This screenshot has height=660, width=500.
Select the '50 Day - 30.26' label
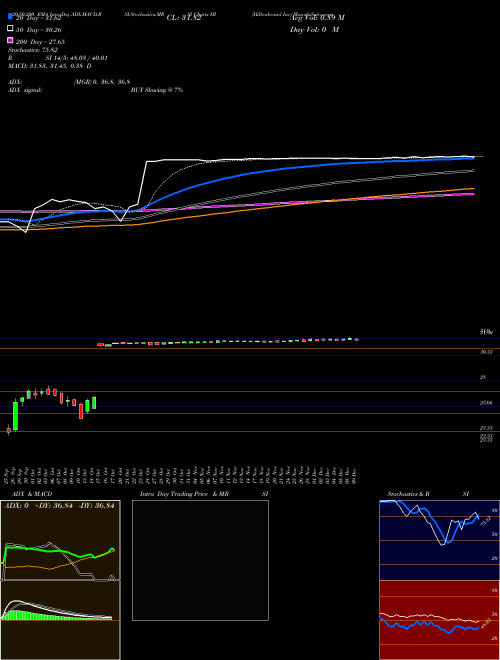click(39, 30)
